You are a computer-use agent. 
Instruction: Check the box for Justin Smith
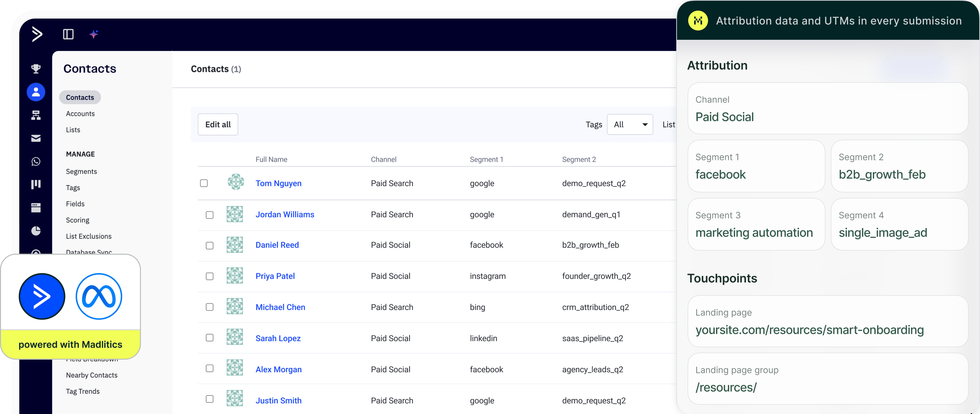point(210,399)
